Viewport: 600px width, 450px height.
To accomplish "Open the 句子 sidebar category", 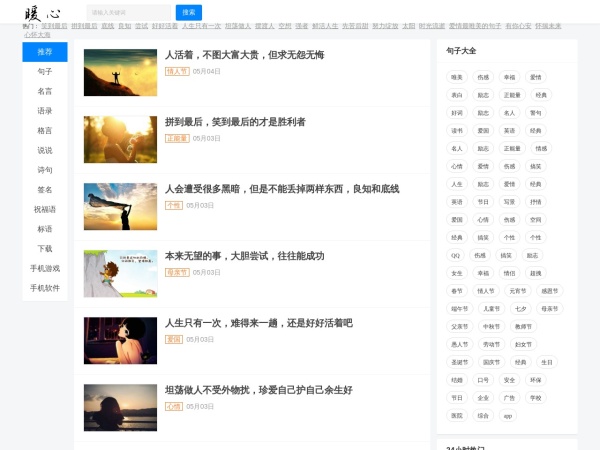I will click(45, 72).
